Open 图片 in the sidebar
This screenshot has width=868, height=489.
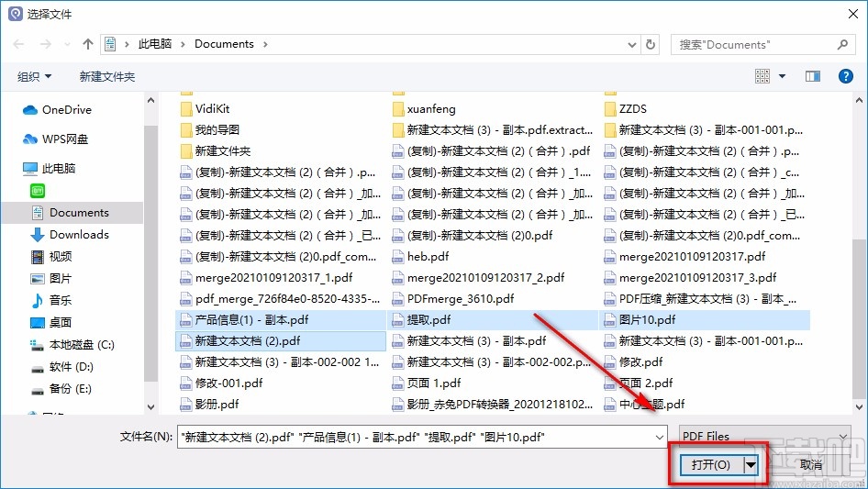point(51,279)
